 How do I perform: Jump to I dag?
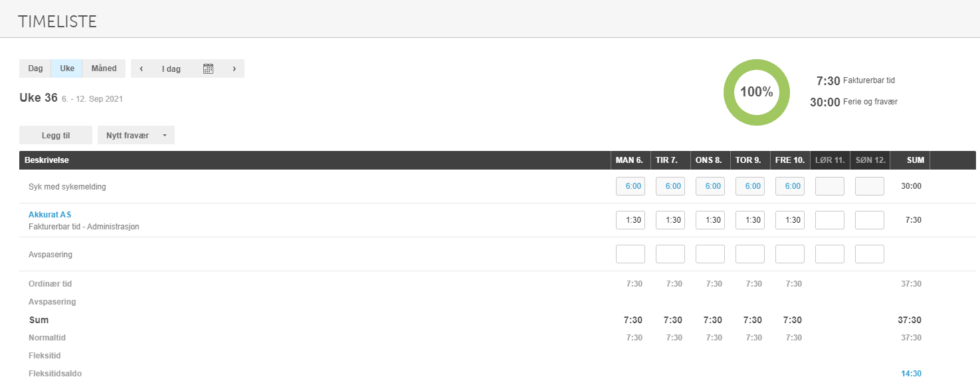coord(171,68)
